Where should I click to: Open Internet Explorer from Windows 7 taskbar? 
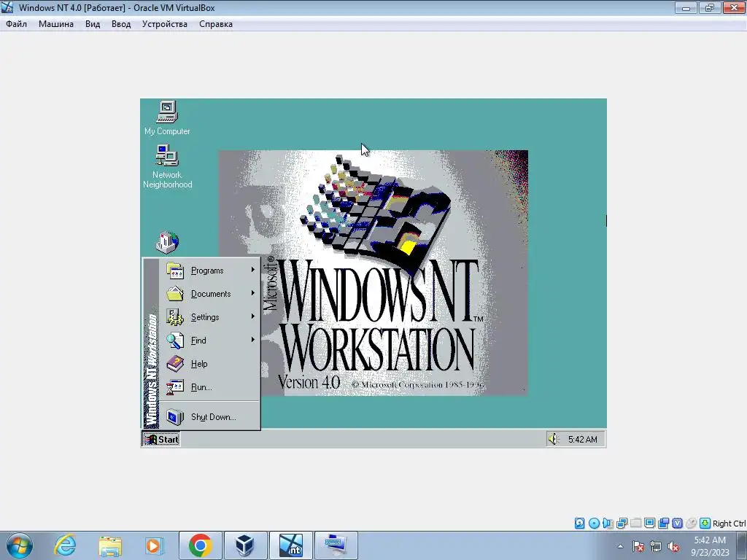coord(65,545)
